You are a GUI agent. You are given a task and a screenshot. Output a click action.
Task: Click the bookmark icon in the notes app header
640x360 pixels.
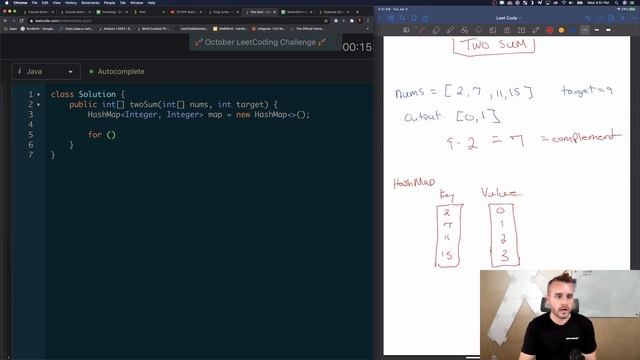click(x=414, y=18)
